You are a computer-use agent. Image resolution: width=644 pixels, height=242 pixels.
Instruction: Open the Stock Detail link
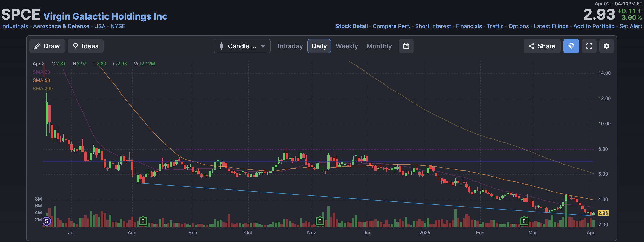pyautogui.click(x=351, y=26)
